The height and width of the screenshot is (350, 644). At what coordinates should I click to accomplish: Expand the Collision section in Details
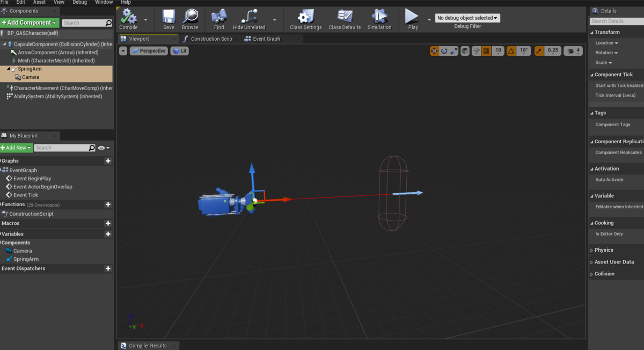click(x=591, y=274)
